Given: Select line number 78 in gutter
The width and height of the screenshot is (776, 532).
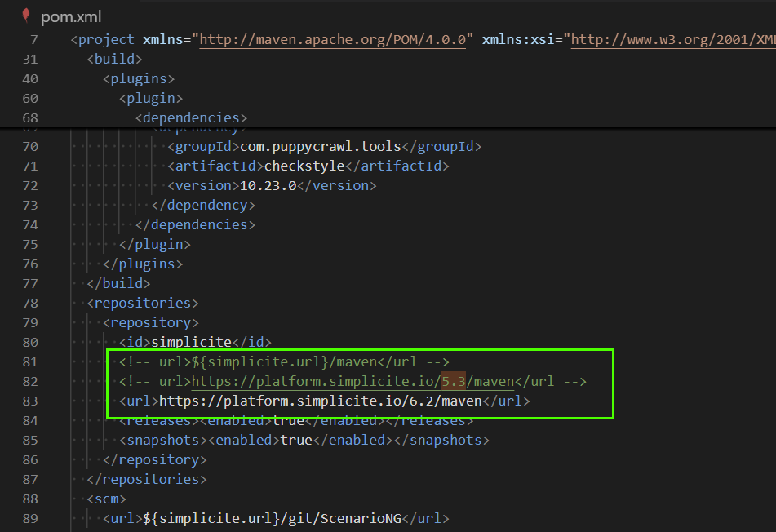Looking at the screenshot, I should (29, 304).
